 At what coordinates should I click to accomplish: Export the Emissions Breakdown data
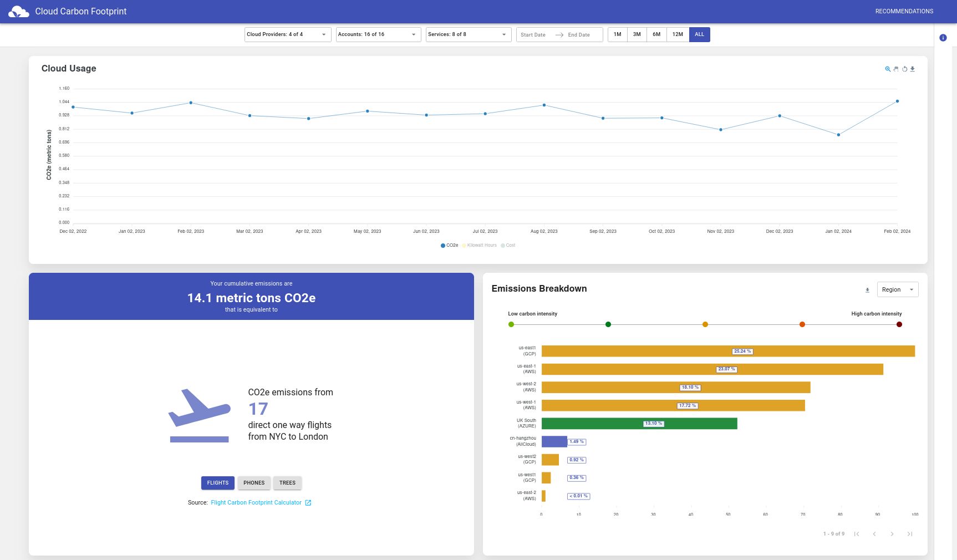point(867,289)
